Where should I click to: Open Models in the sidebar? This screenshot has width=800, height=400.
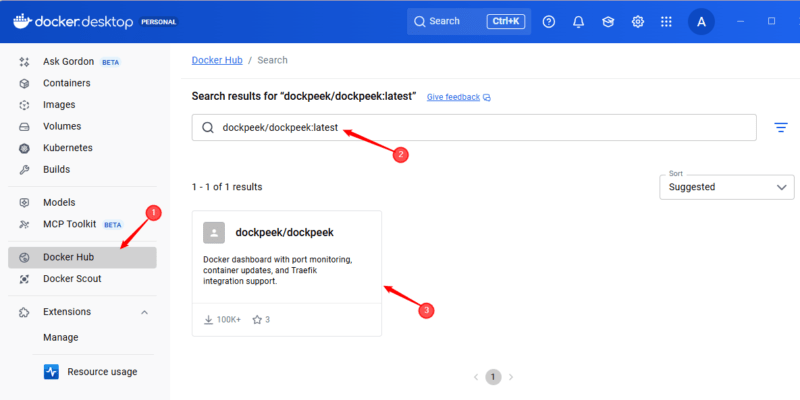[x=82, y=203]
